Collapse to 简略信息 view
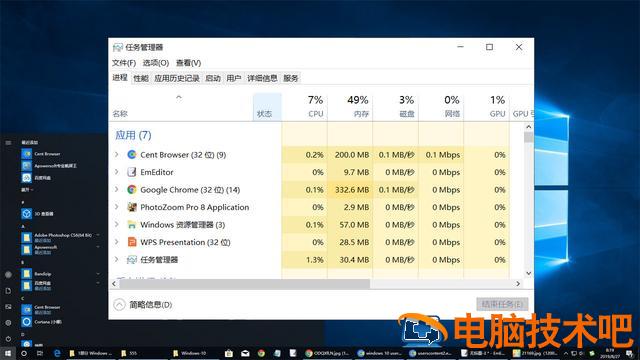This screenshot has height=360, width=640. coord(142,304)
